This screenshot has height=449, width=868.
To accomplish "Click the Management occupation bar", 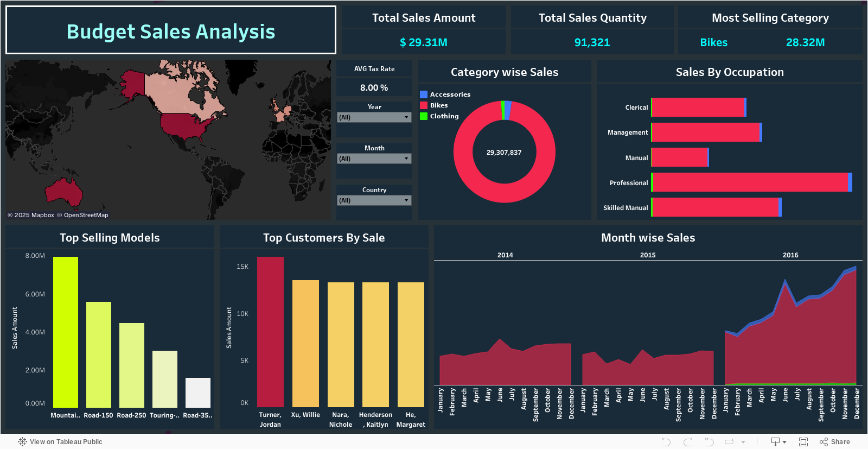I will 705,132.
